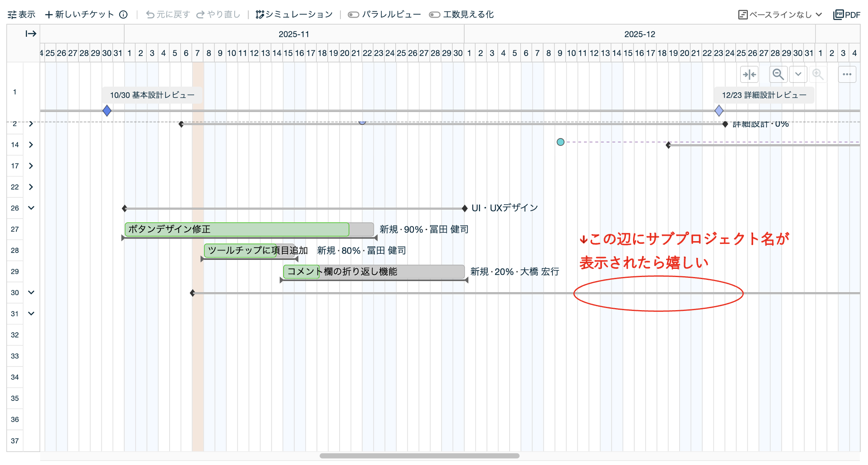Viewport: 868px width, 465px height.
Task: Open the ベースラインなし dropdown
Action: pos(780,15)
